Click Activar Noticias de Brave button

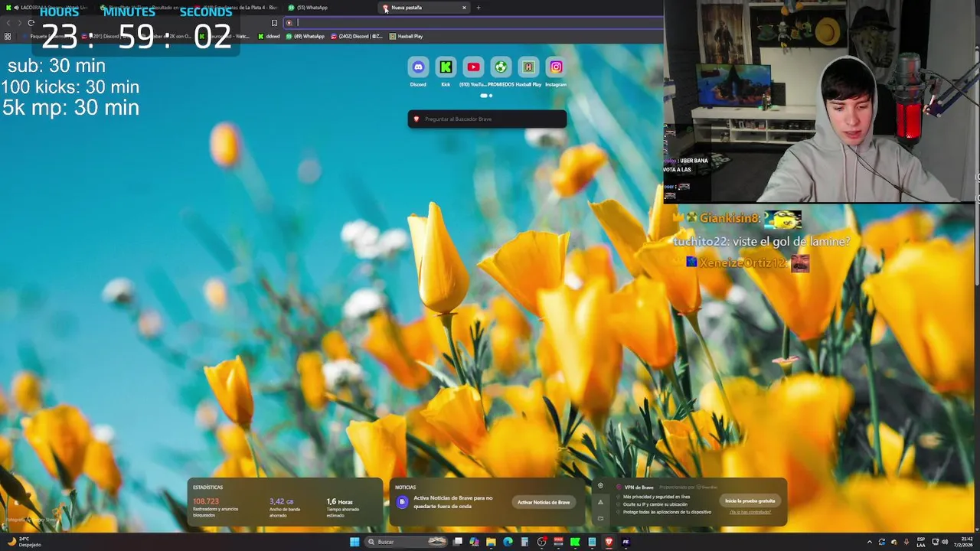coord(544,502)
